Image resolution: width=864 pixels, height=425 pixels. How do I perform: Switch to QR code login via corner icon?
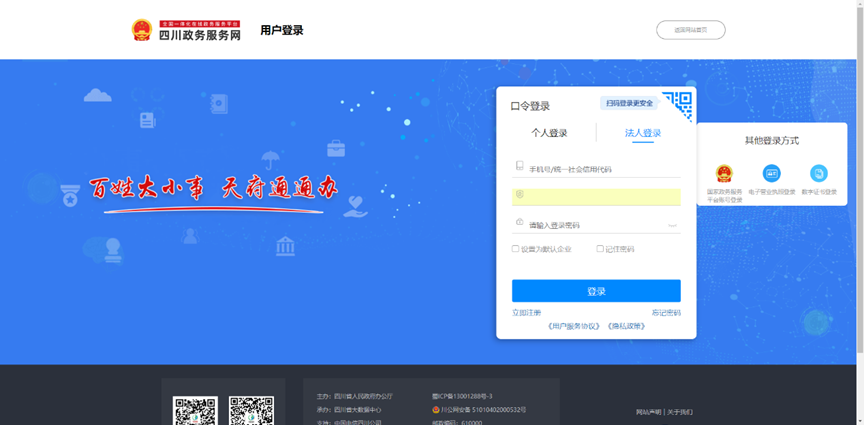[679, 104]
